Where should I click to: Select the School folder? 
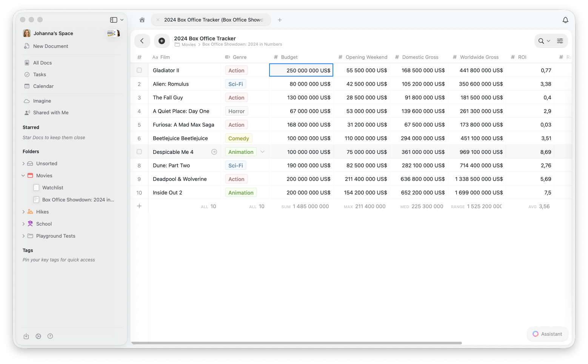44,224
